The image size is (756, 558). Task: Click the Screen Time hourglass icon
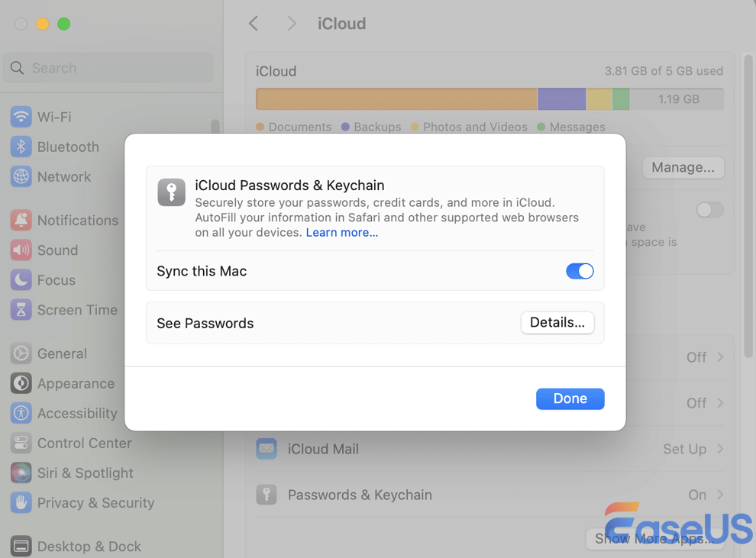click(21, 310)
